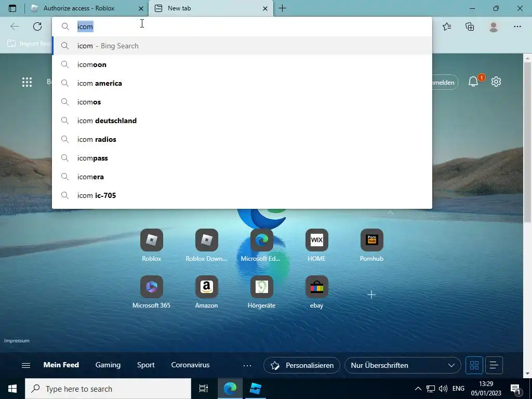Close the New tab tab
This screenshot has height=399, width=532.
click(x=265, y=8)
